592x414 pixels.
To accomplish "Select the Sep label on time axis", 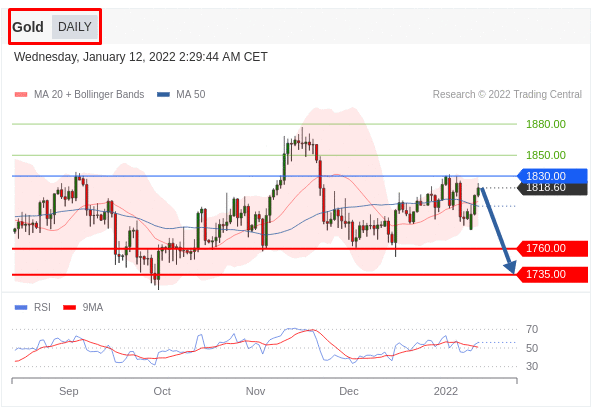I will (x=69, y=391).
